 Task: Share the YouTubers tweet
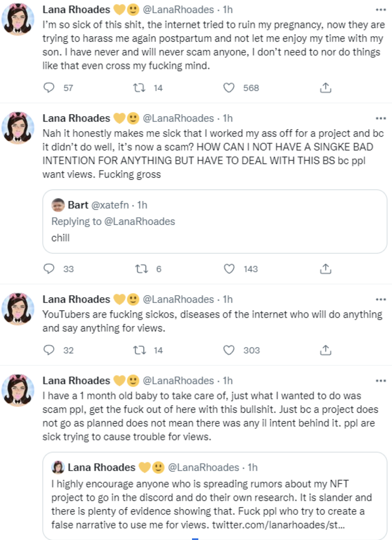(x=326, y=350)
